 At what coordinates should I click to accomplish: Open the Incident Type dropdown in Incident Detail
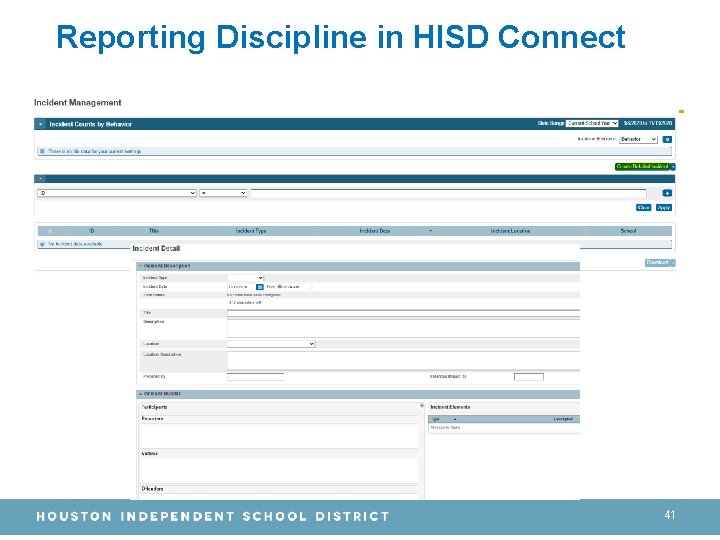click(x=246, y=278)
